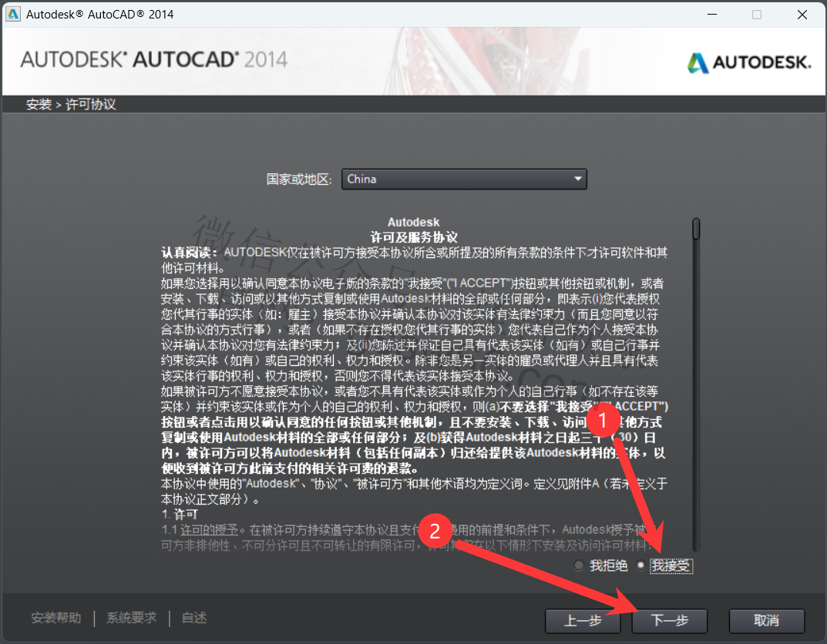Open the 国家或地区 dropdown showing China
Screen dimensions: 827x644
coord(464,179)
